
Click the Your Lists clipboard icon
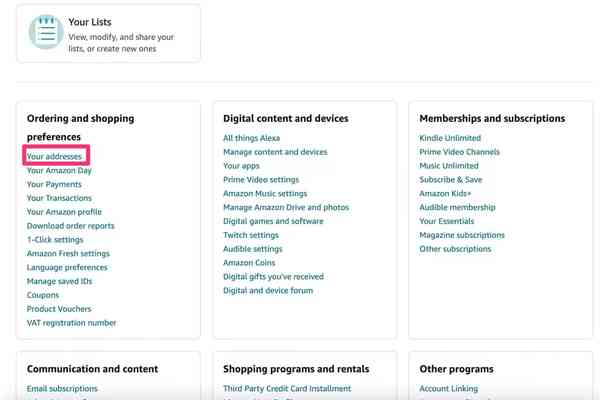tap(45, 32)
